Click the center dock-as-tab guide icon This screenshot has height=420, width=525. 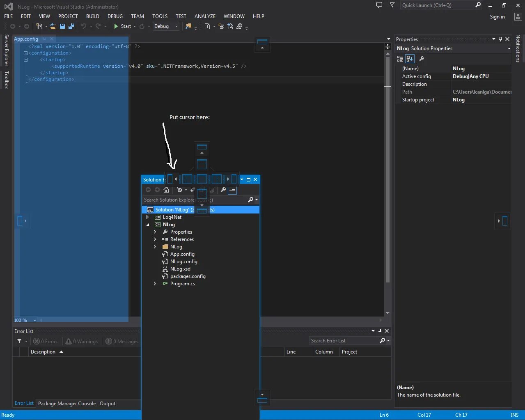pyautogui.click(x=202, y=179)
